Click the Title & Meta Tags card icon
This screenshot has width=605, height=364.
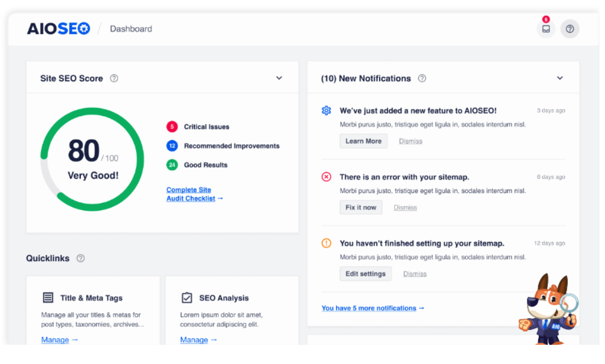click(48, 298)
